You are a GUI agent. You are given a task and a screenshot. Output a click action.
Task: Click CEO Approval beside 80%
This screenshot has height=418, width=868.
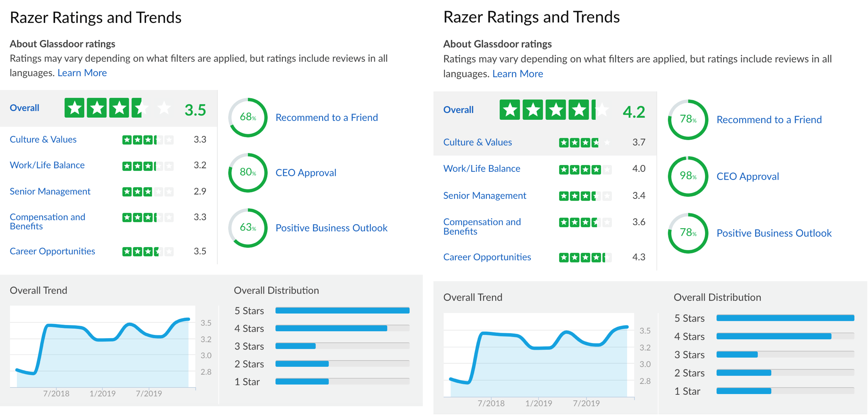[x=306, y=173]
